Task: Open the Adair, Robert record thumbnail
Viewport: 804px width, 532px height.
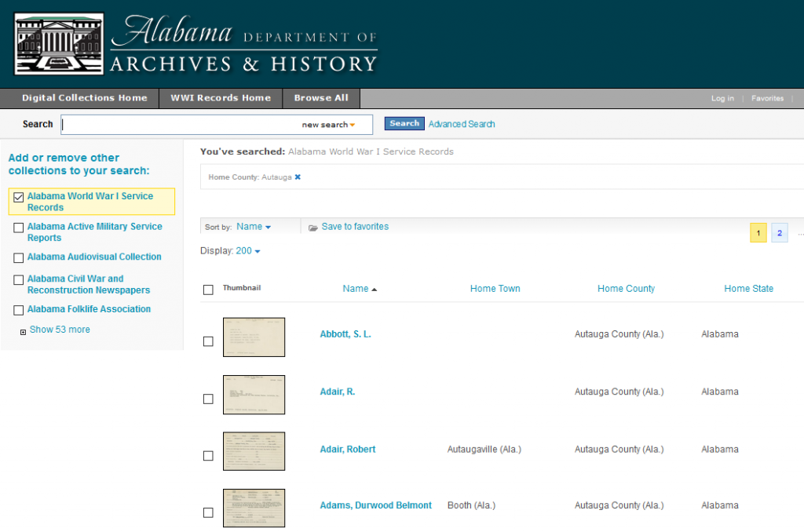Action: tap(254, 451)
